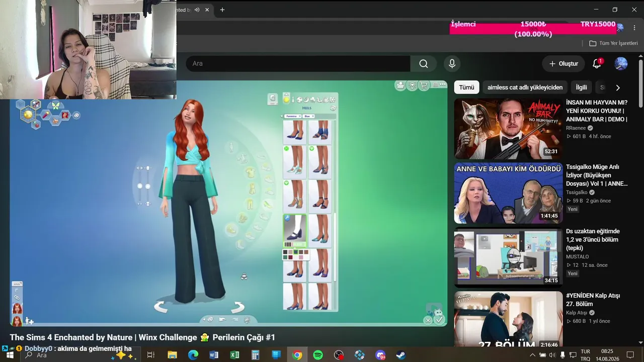
Task: Click the YouTube search field labeled Ara
Action: pos(298,64)
